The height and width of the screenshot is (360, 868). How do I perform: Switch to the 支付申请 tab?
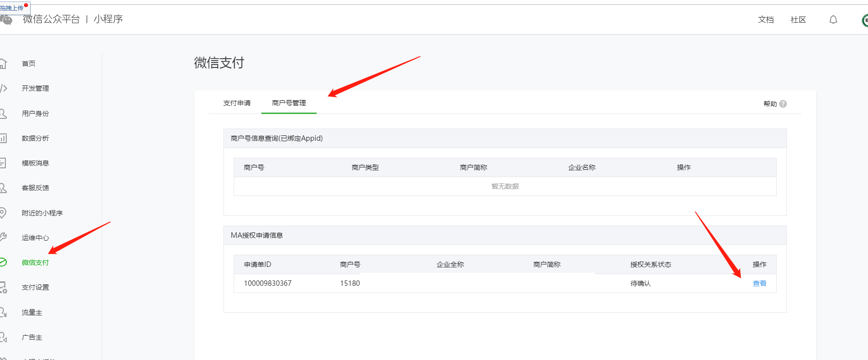pos(237,103)
